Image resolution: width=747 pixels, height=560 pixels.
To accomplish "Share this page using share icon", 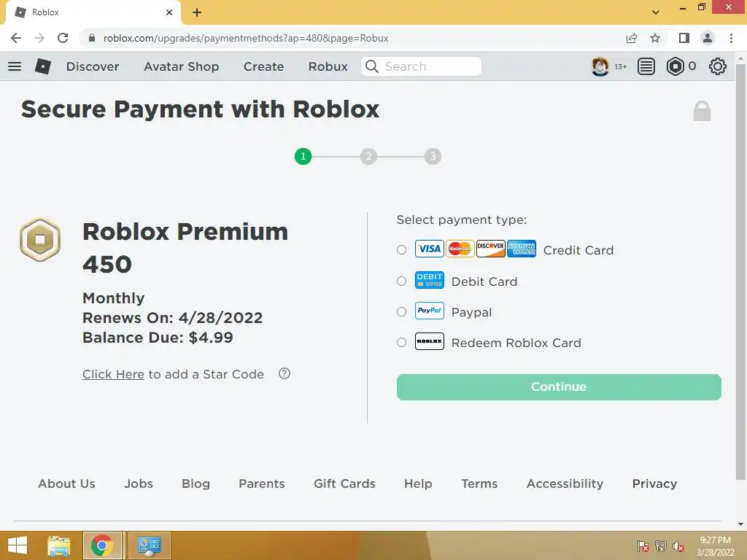I will pos(632,38).
